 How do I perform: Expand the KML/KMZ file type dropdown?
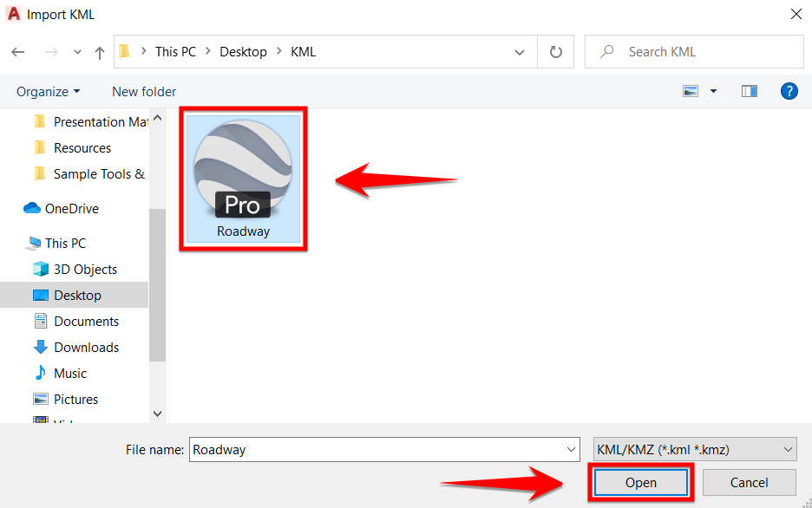[x=694, y=450]
